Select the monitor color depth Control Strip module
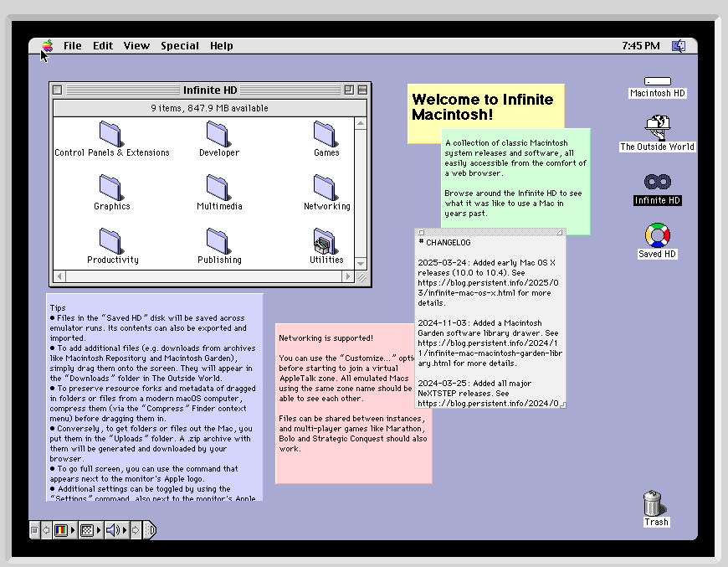Viewport: 728px width, 567px height. pyautogui.click(x=60, y=530)
